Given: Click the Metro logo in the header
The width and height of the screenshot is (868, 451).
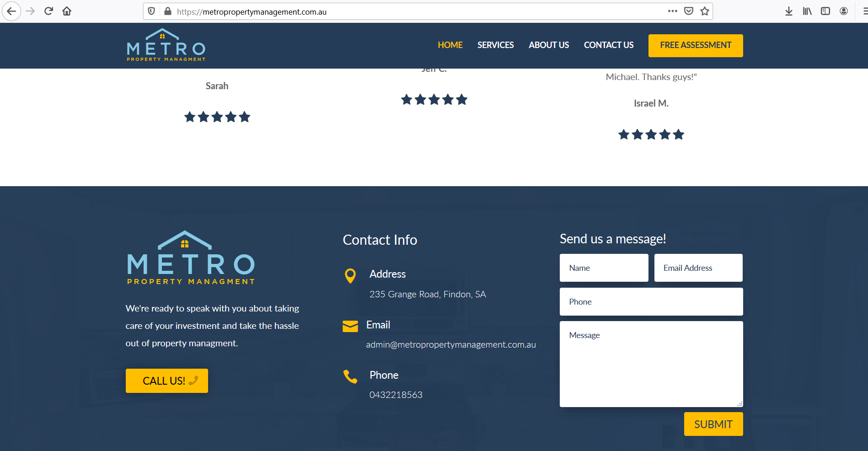Looking at the screenshot, I should tap(166, 45).
